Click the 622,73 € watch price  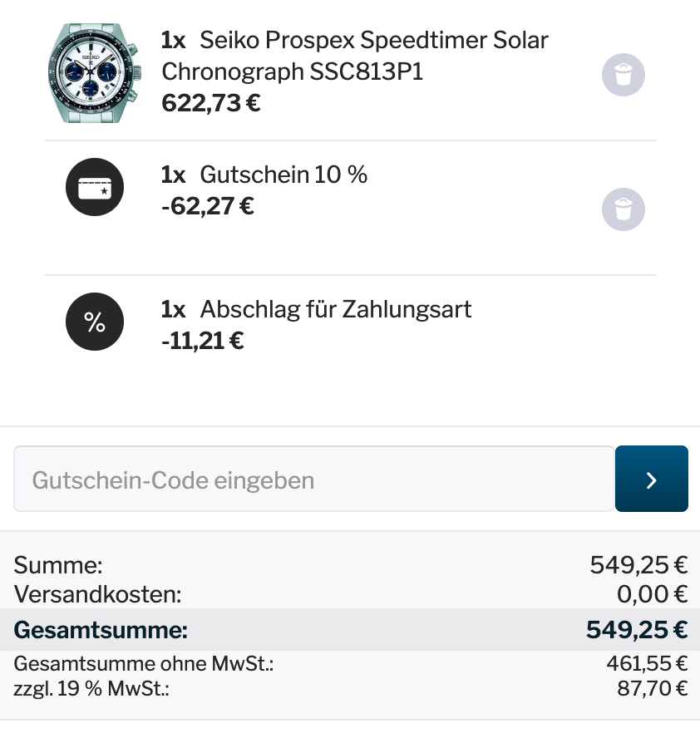coord(210,104)
